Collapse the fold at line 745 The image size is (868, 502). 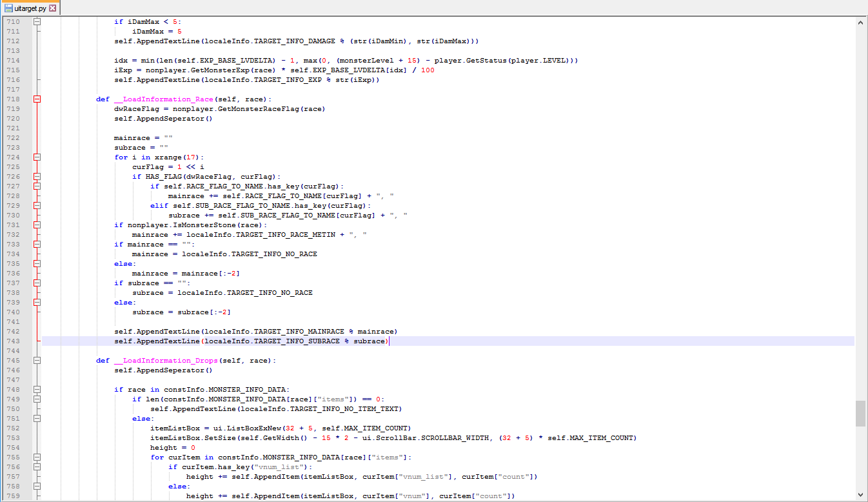pos(37,361)
